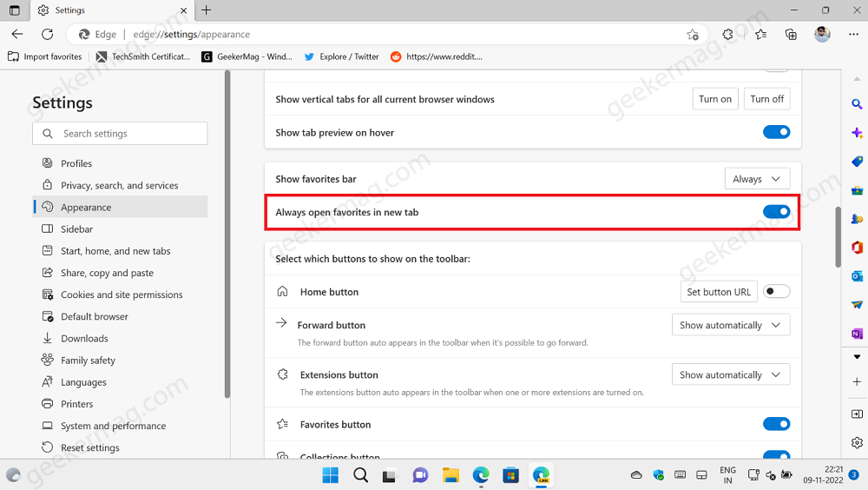Open Reset settings section

coord(120,447)
